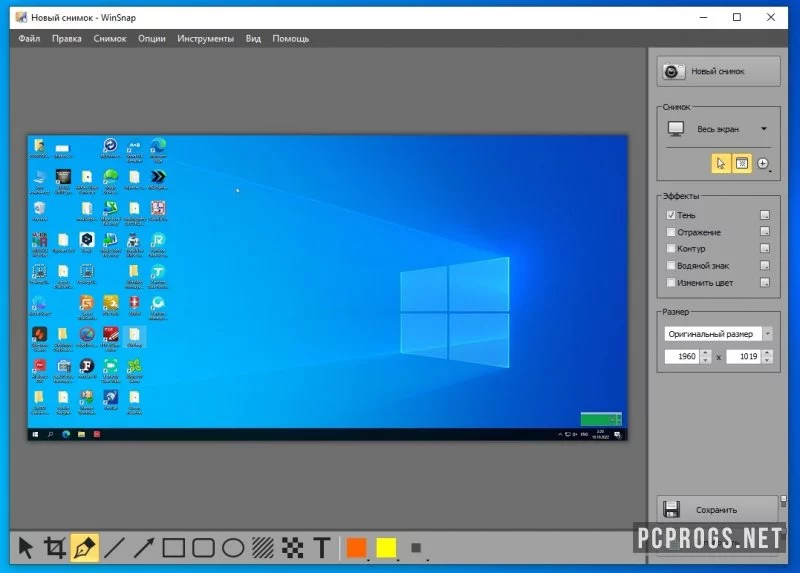Open Изменить цвет settings box
Screen dimensions: 800x573
tap(765, 282)
